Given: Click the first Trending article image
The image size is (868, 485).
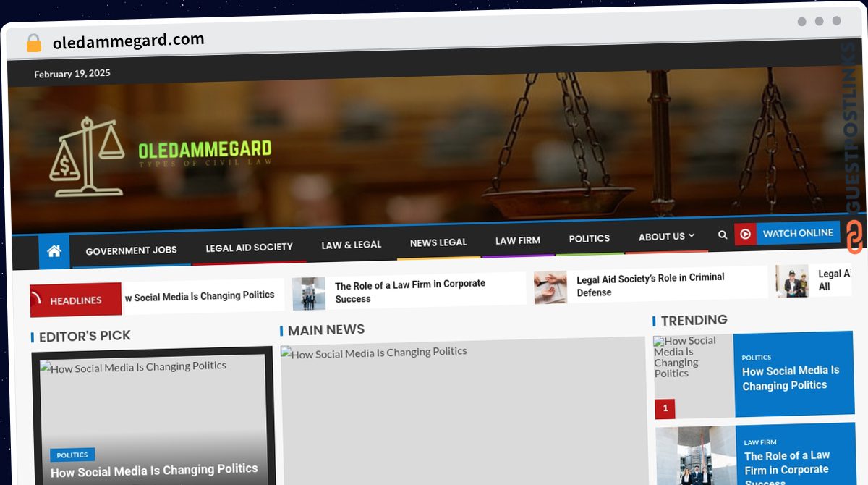Looking at the screenshot, I should point(694,376).
